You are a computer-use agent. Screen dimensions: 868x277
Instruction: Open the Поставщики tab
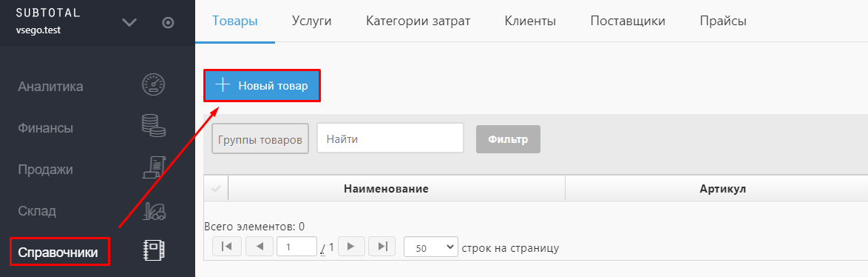click(628, 21)
